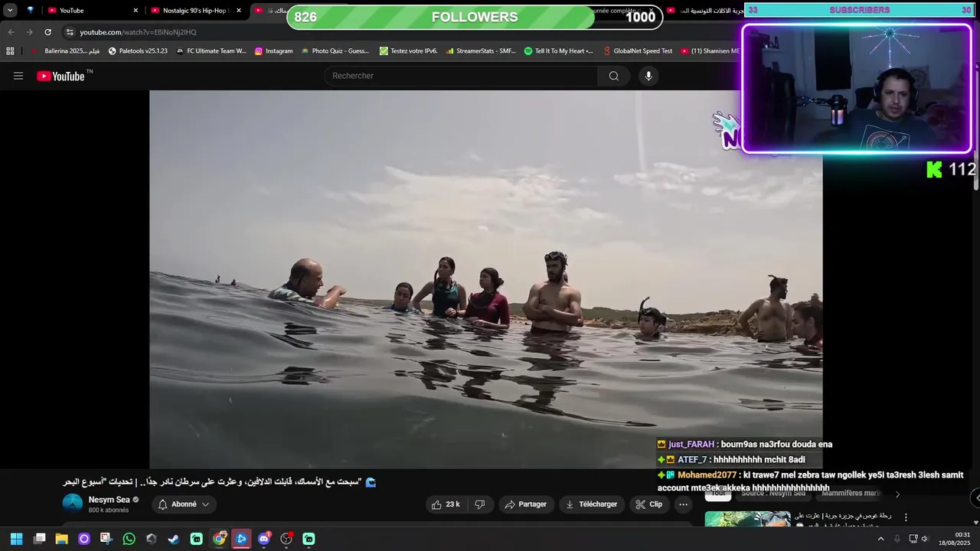980x551 pixels.
Task: Select the Tout filter chip
Action: pos(717,494)
